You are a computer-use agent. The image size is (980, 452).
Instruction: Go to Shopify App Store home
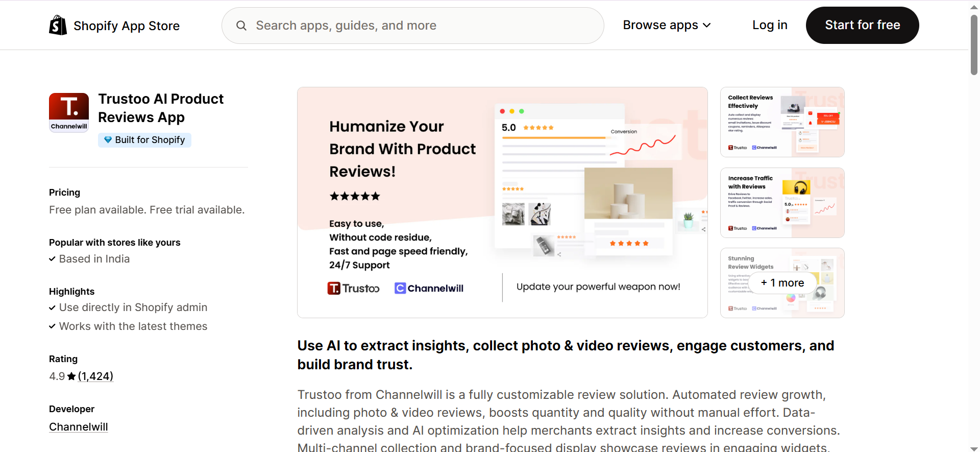point(126,26)
